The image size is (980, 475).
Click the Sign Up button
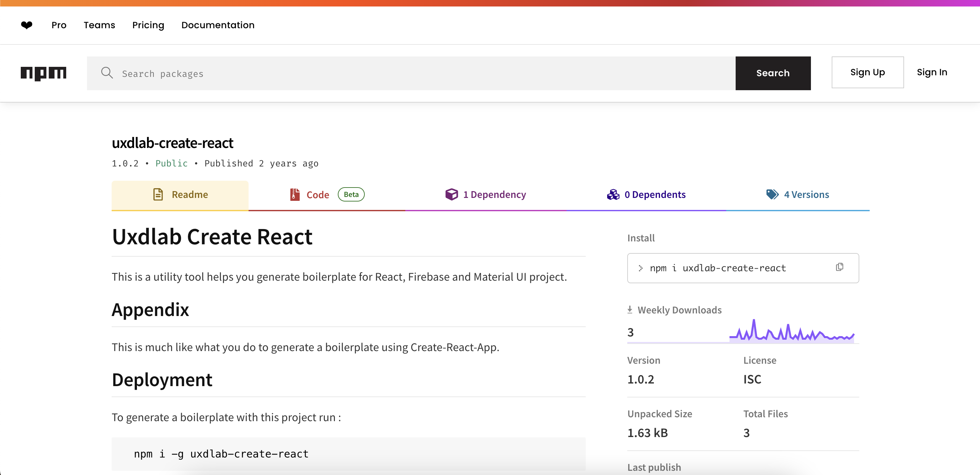867,72
